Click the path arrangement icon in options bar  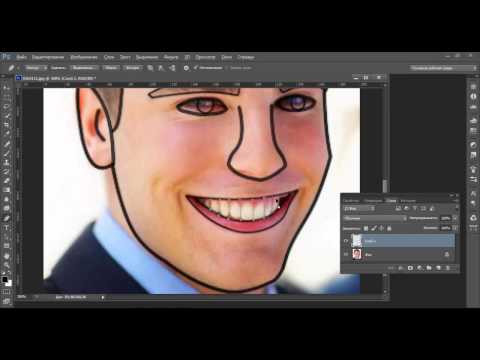click(x=172, y=68)
